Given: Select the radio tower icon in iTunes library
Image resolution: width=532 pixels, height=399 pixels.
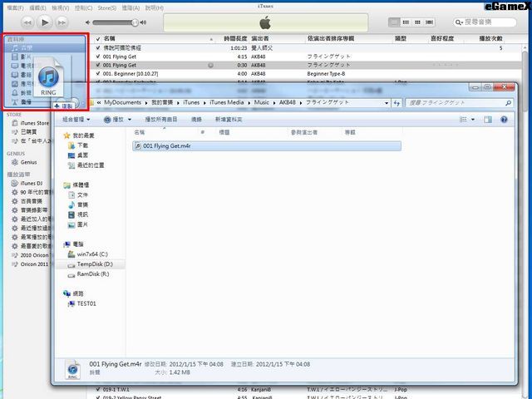Looking at the screenshot, I should pyautogui.click(x=15, y=101).
